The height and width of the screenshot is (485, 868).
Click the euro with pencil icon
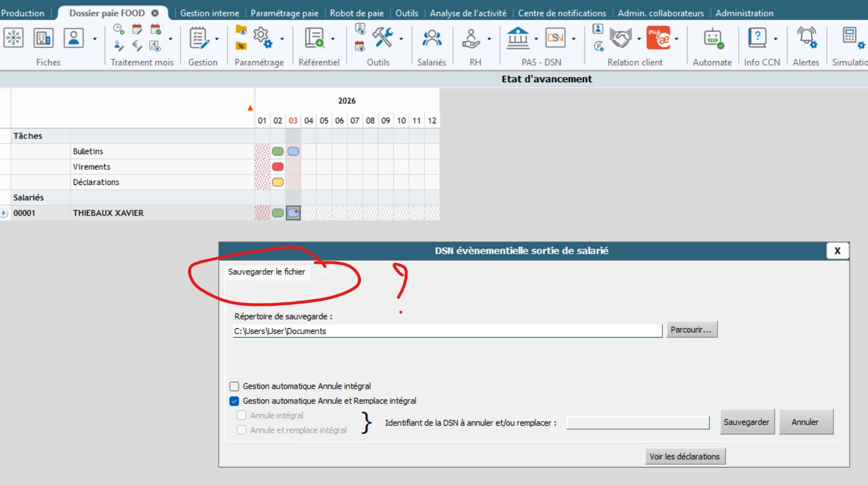pyautogui.click(x=137, y=45)
